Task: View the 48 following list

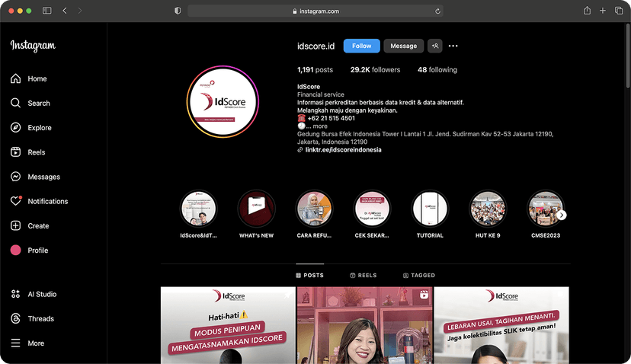Action: 437,70
